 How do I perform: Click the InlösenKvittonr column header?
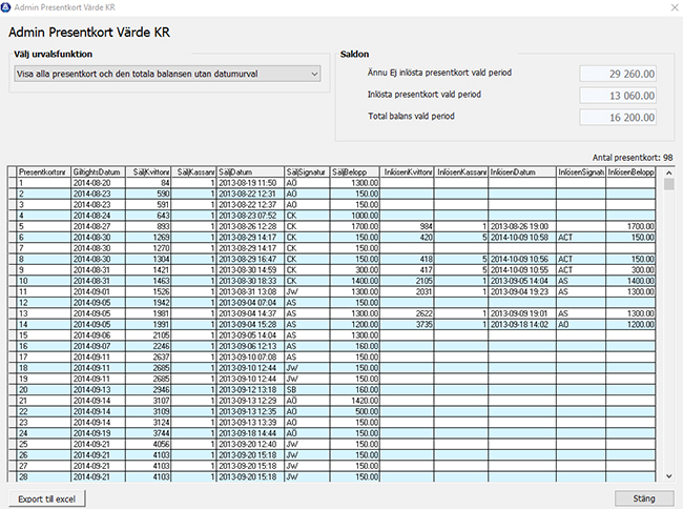coord(407,172)
